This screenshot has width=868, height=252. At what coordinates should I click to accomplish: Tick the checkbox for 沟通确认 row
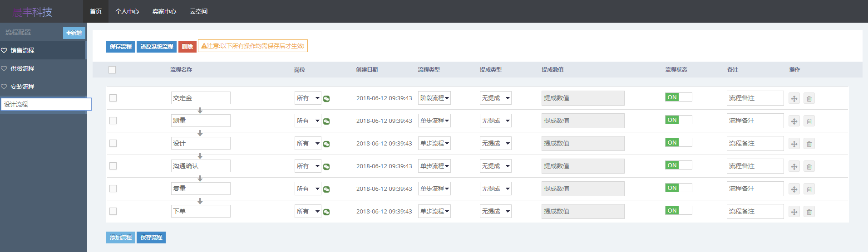113,166
